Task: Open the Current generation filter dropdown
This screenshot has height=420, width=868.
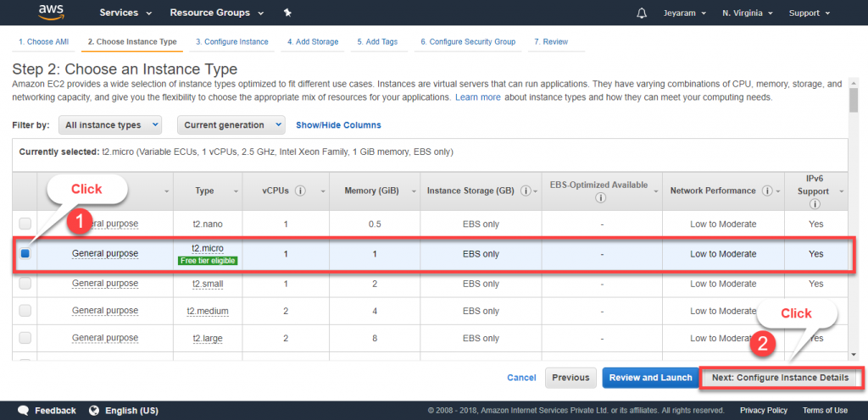Action: coord(231,124)
